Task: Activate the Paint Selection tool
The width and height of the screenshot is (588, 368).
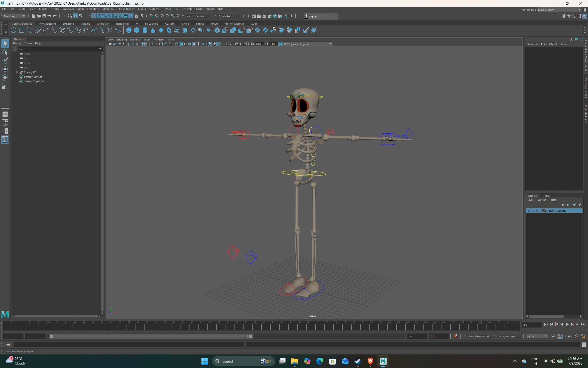Action: coord(5,60)
